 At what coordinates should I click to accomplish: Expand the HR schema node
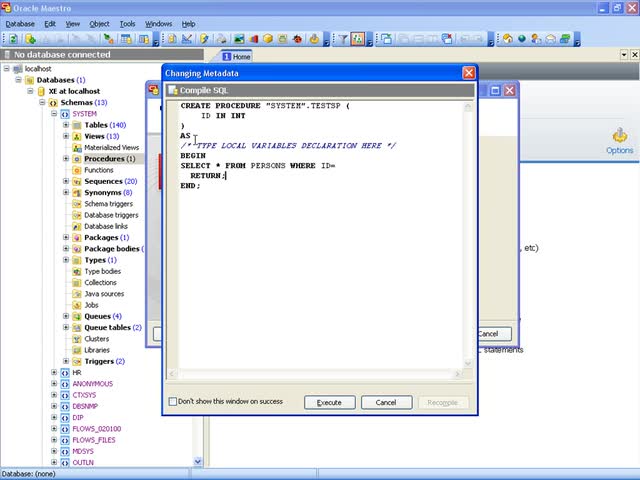pyautogui.click(x=54, y=372)
